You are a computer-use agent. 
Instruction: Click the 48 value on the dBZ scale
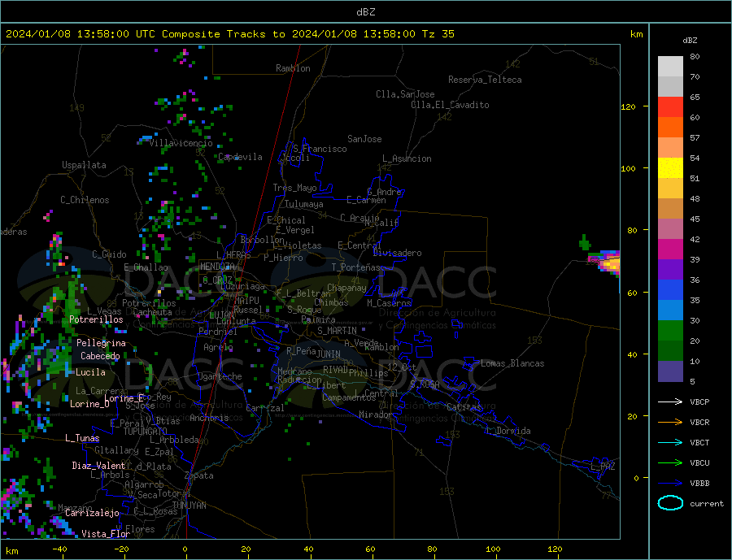click(x=695, y=199)
